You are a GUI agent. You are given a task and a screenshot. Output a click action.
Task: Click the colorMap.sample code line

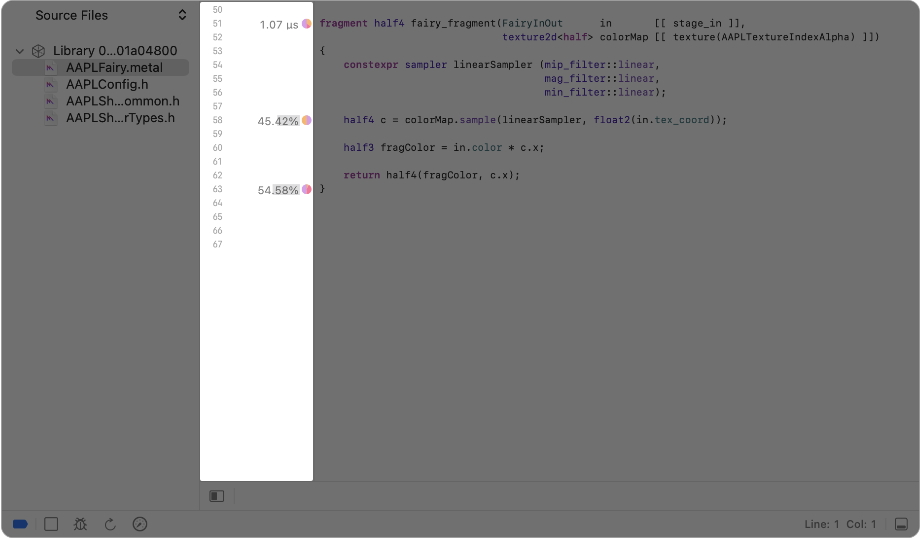pyautogui.click(x=535, y=120)
